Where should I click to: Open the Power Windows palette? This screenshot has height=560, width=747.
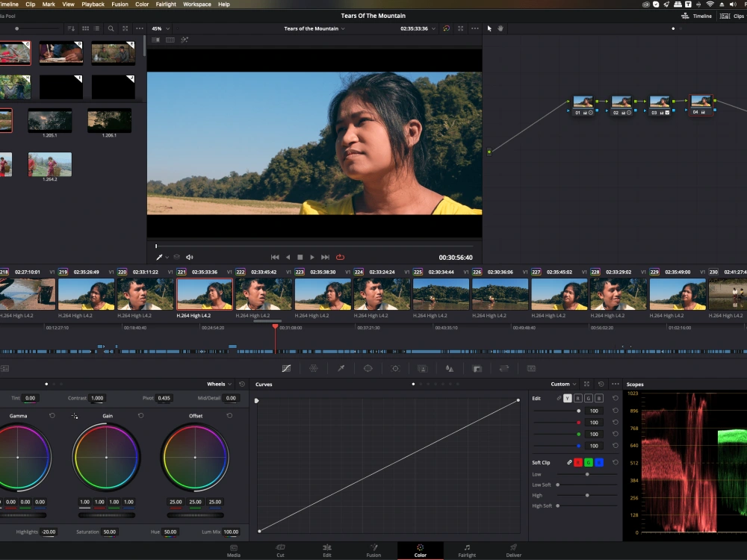[368, 368]
